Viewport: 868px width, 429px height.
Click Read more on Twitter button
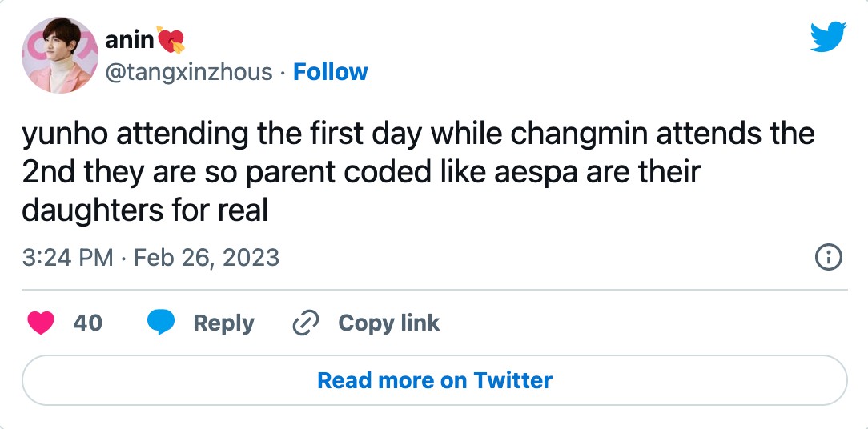tap(434, 379)
